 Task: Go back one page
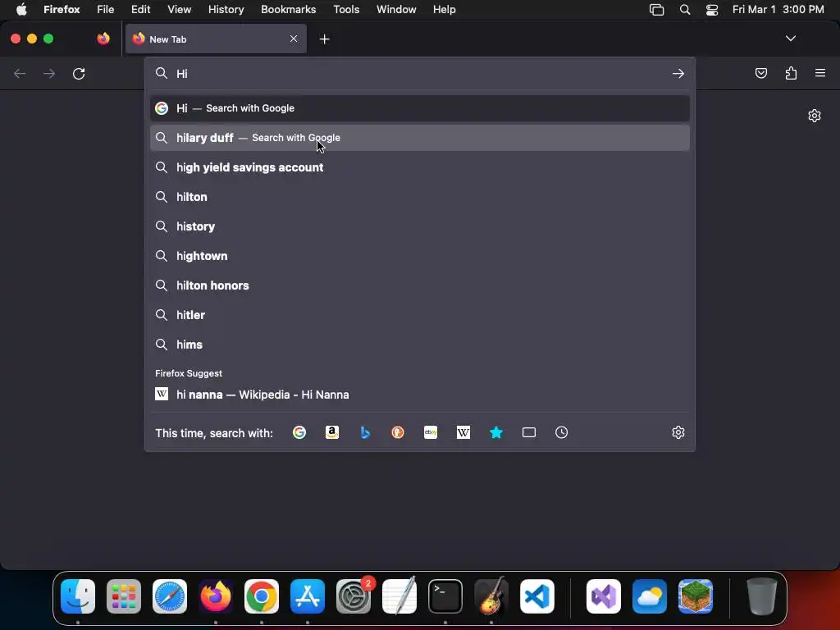click(x=20, y=73)
